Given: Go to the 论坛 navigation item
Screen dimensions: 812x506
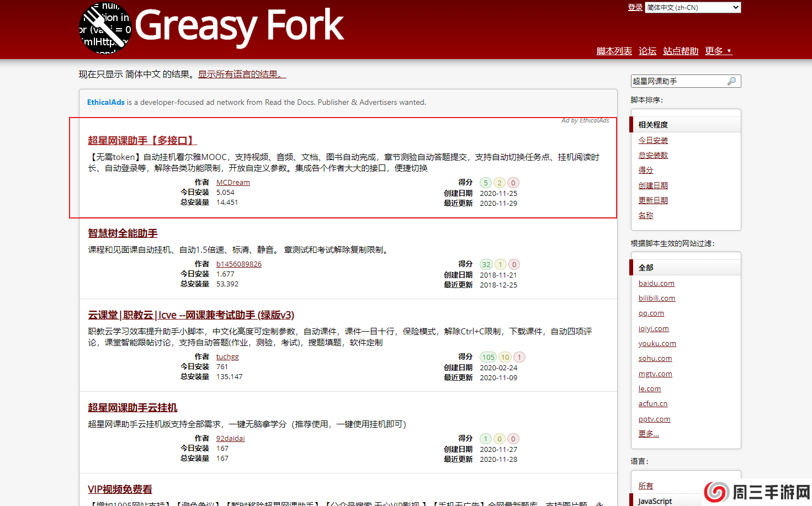Looking at the screenshot, I should click(x=647, y=51).
